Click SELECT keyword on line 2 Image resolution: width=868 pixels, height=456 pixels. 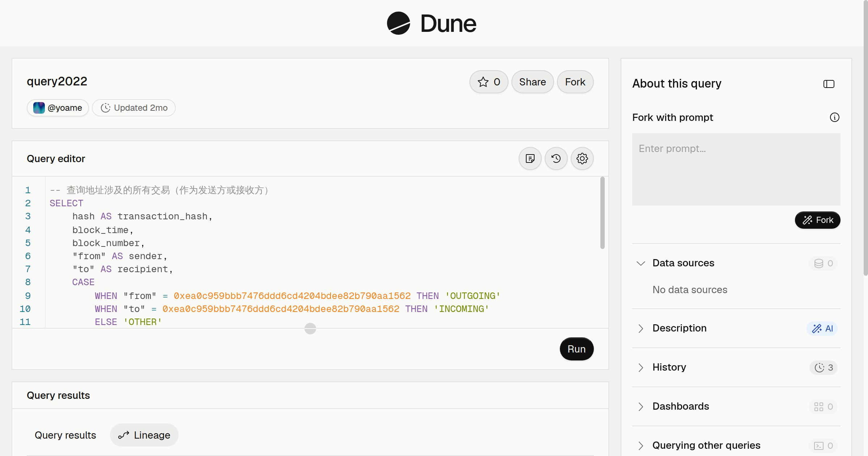[x=67, y=203]
